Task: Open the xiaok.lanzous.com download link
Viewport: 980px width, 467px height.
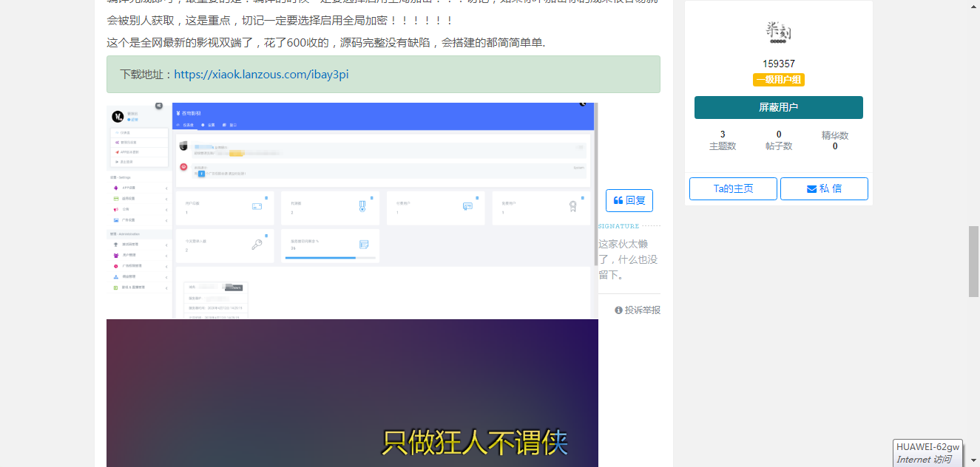Action: [x=261, y=75]
